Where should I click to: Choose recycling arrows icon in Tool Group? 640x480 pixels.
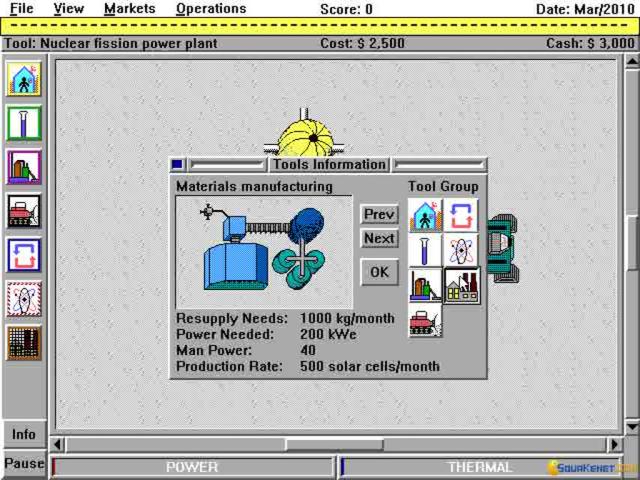(461, 215)
